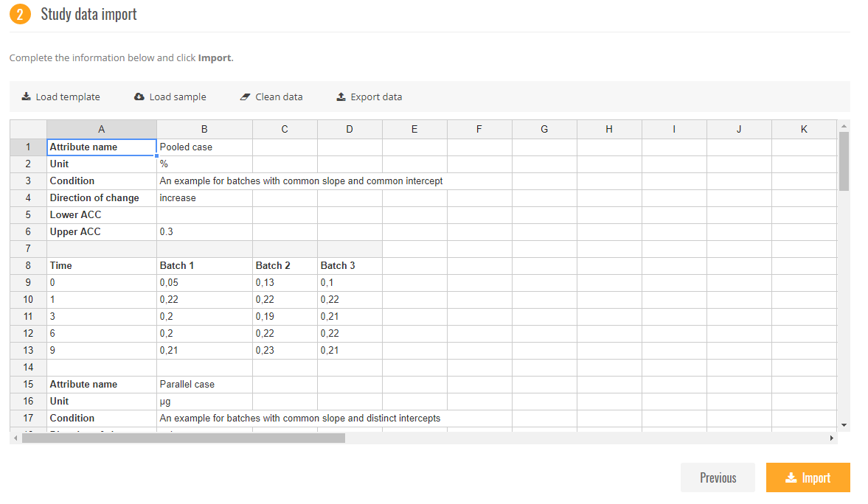Click the horizontal scrollbar thumb
The width and height of the screenshot is (868, 504).
click(183, 438)
